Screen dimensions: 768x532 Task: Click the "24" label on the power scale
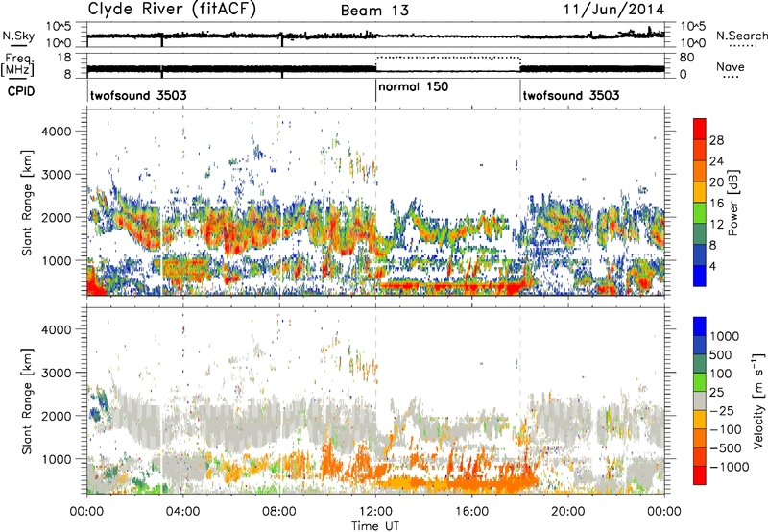[x=716, y=161]
